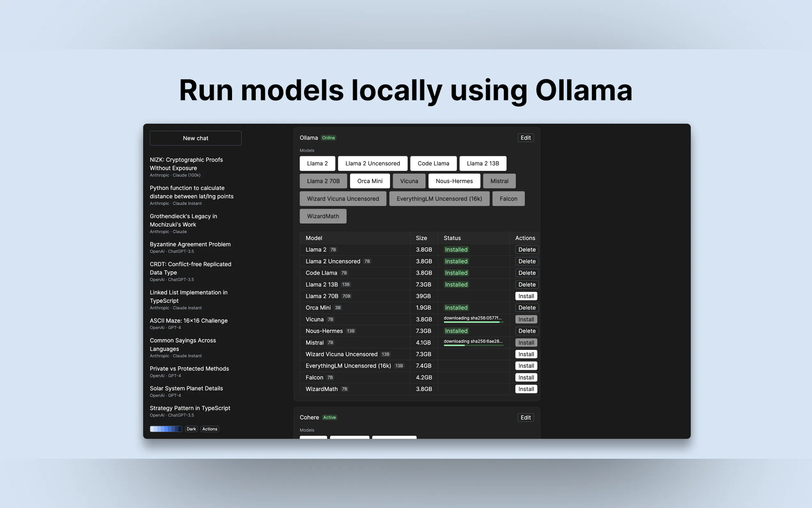Toggle the Llama 2 model chip
The height and width of the screenshot is (508, 812).
click(x=317, y=163)
